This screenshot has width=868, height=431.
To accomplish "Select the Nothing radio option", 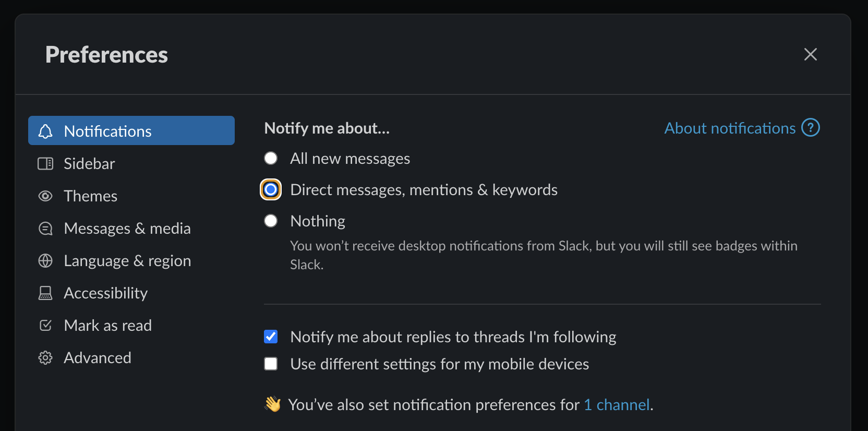I will [x=271, y=221].
